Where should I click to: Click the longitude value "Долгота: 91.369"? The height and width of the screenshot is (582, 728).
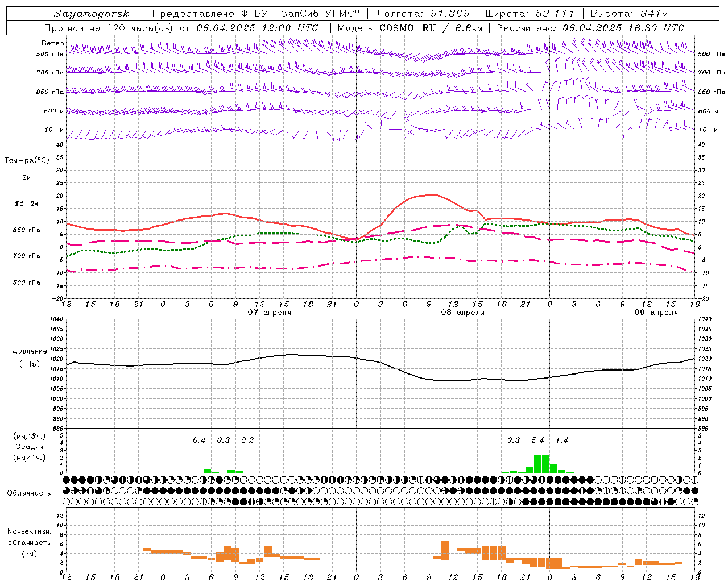423,14
